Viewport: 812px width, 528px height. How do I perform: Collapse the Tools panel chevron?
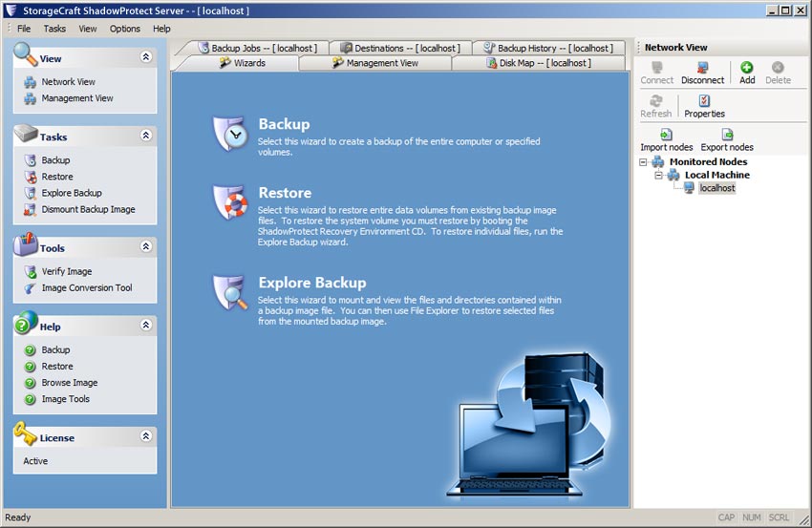pos(146,246)
